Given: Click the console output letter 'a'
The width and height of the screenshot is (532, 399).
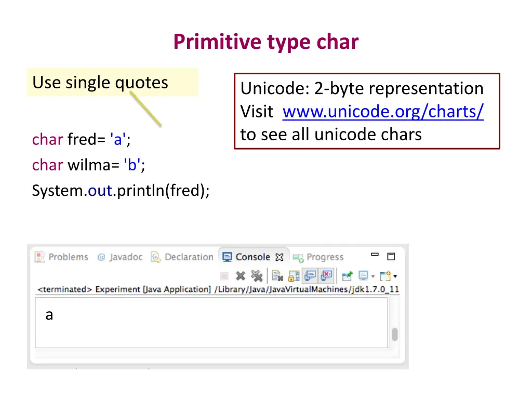Looking at the screenshot, I should coord(49,315).
